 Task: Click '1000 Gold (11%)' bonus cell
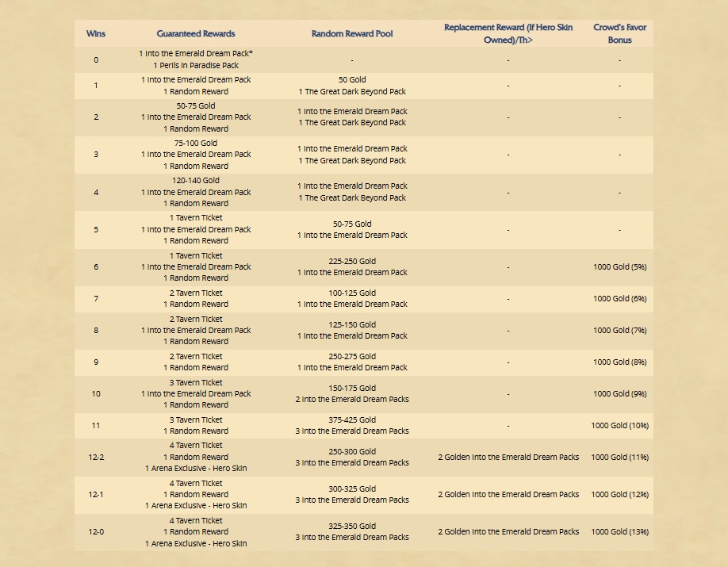click(x=619, y=457)
